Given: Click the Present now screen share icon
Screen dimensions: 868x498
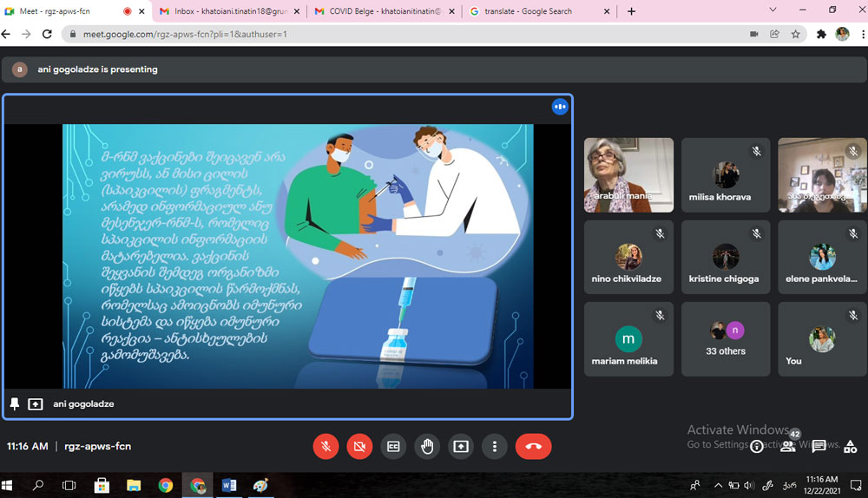Looking at the screenshot, I should 460,447.
